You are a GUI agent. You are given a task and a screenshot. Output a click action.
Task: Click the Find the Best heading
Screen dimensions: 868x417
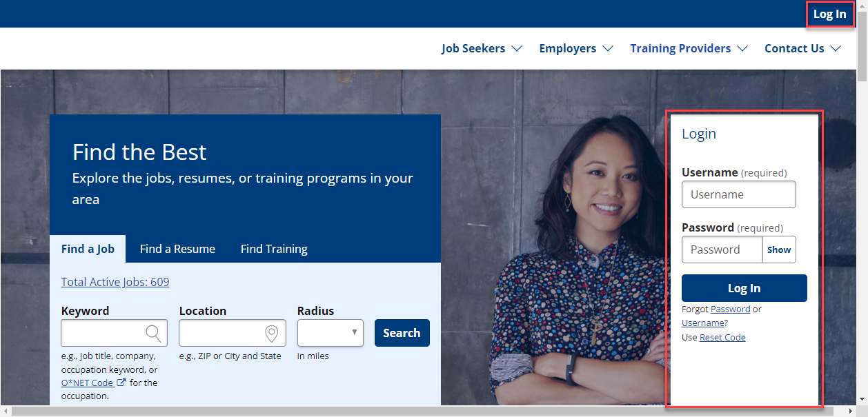(x=139, y=152)
